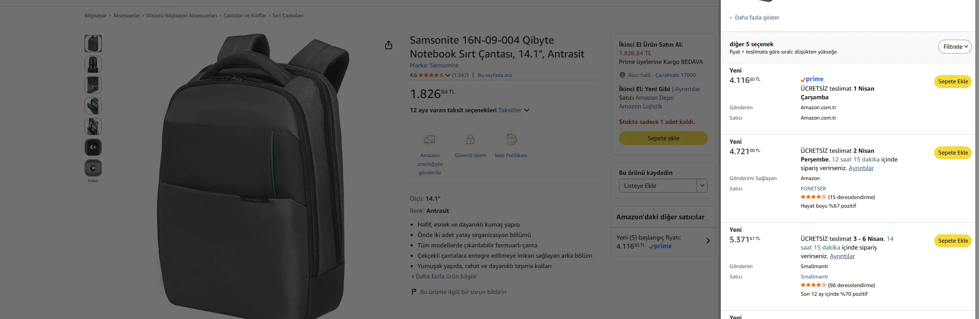Image resolution: width=980 pixels, height=319 pixels.
Task: Open the Sırt Çantaları breadcrumb
Action: 288,16
